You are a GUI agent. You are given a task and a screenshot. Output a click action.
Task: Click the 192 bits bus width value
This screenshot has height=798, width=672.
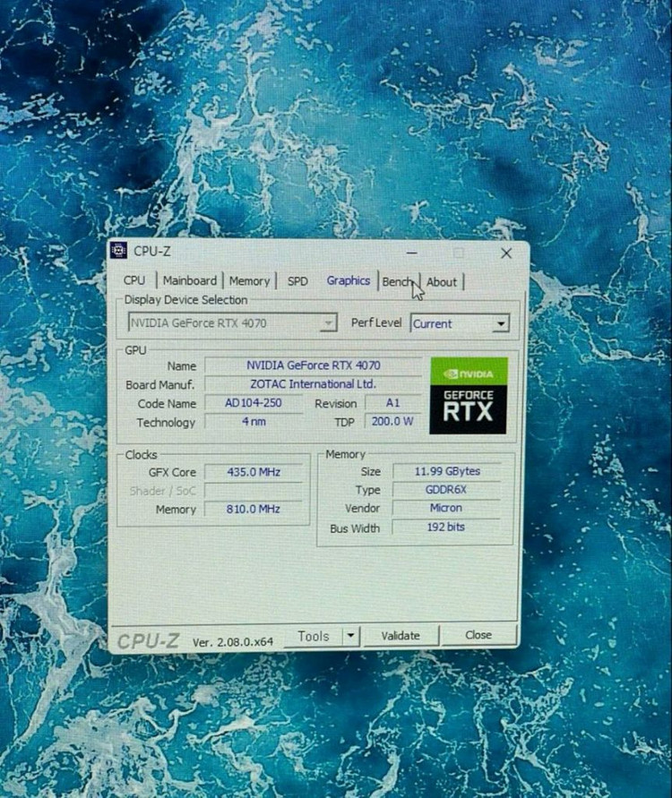[446, 527]
